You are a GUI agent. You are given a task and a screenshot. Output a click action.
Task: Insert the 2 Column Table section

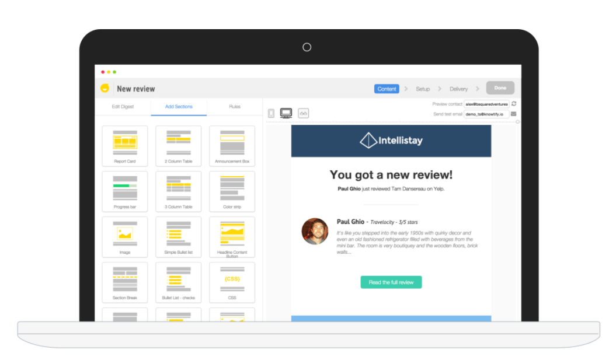click(178, 146)
